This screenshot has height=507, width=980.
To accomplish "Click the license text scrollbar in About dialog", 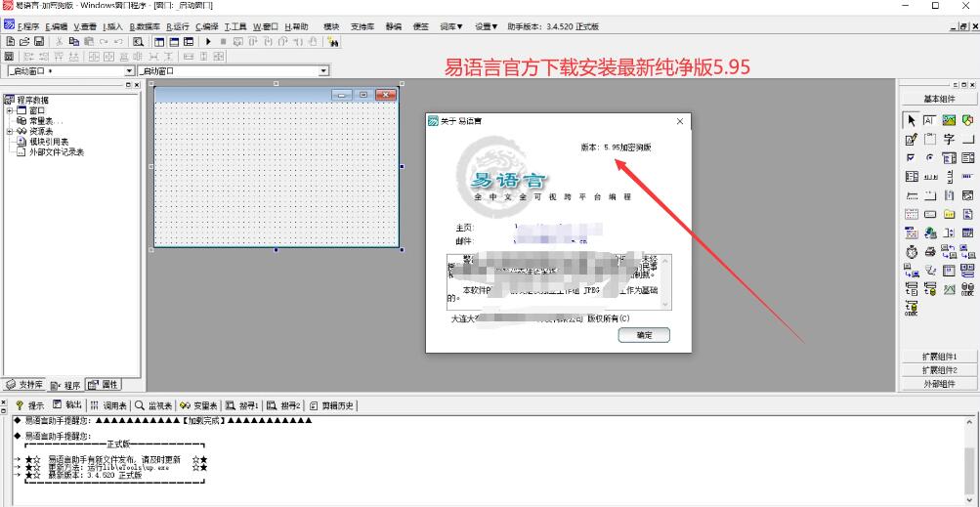I will click(x=666, y=282).
